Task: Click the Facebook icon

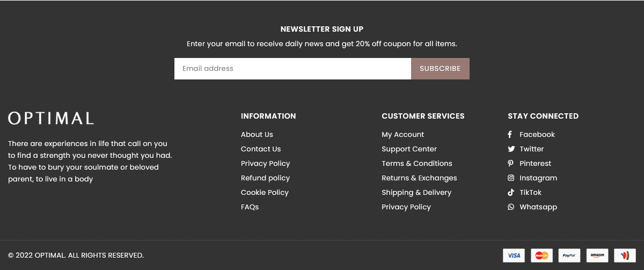Action: click(x=510, y=135)
